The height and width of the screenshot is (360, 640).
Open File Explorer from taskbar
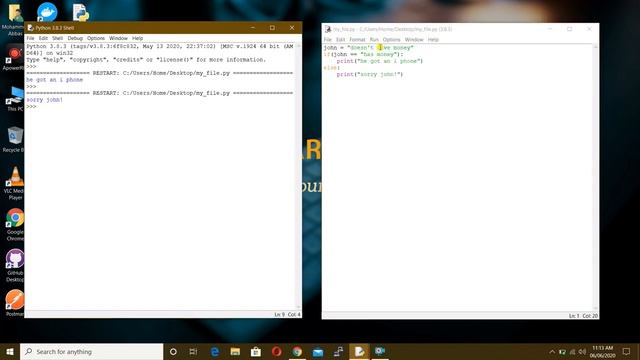click(x=235, y=351)
